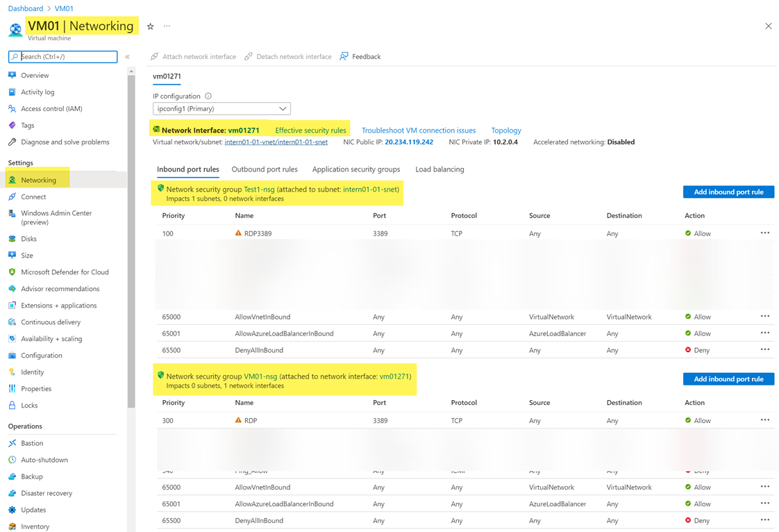
Task: Open the Inventory icon
Action: coord(12,526)
